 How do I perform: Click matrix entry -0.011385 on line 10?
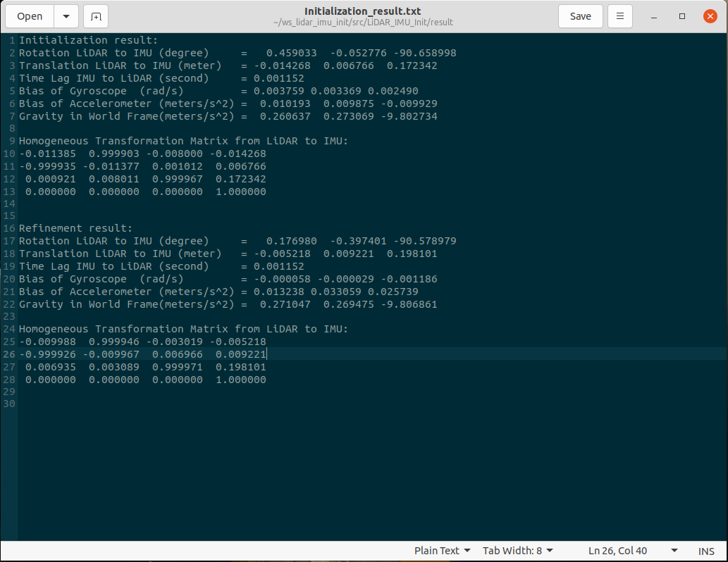[47, 154]
